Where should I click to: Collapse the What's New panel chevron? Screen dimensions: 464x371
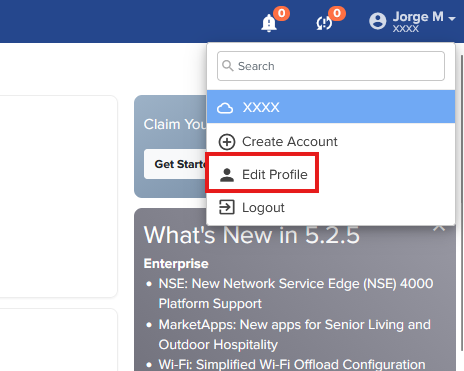(439, 228)
